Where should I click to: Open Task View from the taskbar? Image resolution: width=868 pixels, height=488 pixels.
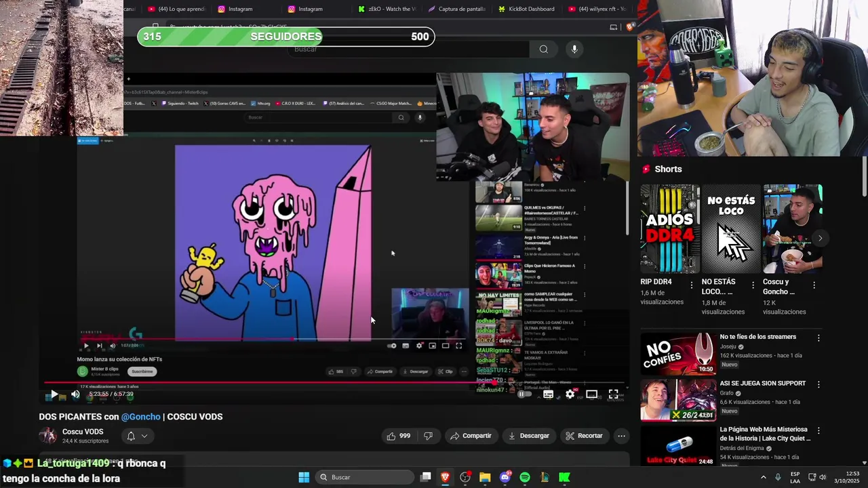tap(426, 477)
